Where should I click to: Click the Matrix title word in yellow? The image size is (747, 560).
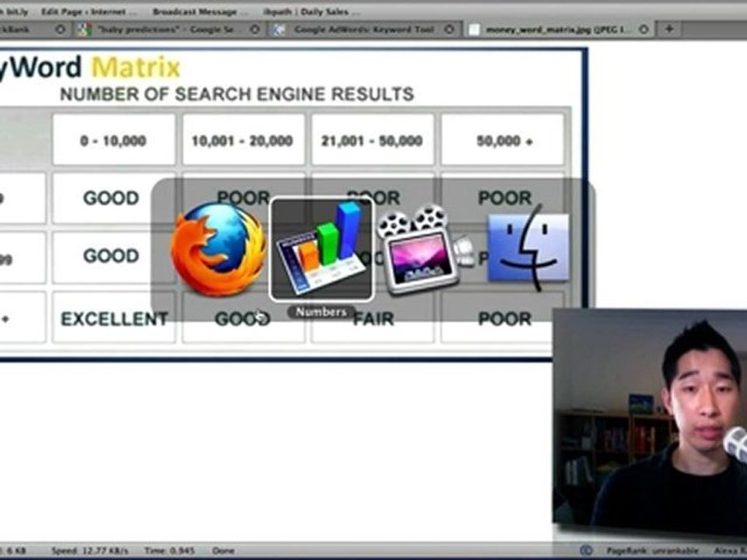point(135,67)
